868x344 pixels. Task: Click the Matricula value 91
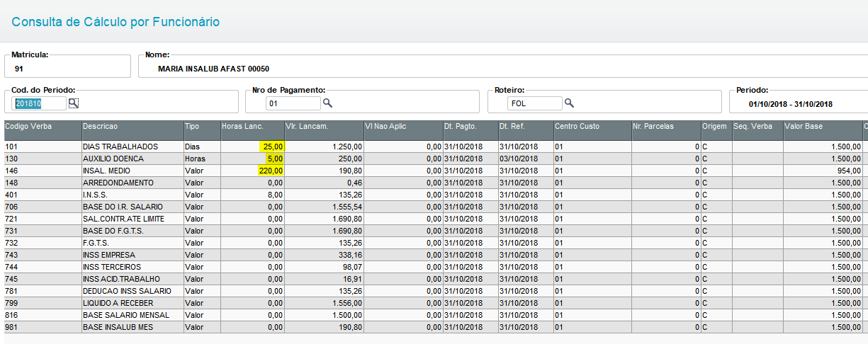pyautogui.click(x=18, y=69)
